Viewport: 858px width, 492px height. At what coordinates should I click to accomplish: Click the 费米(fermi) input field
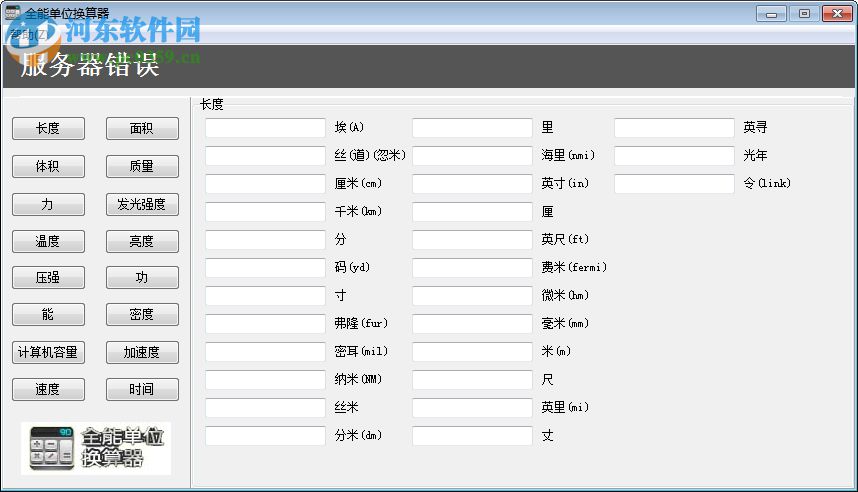coord(472,267)
